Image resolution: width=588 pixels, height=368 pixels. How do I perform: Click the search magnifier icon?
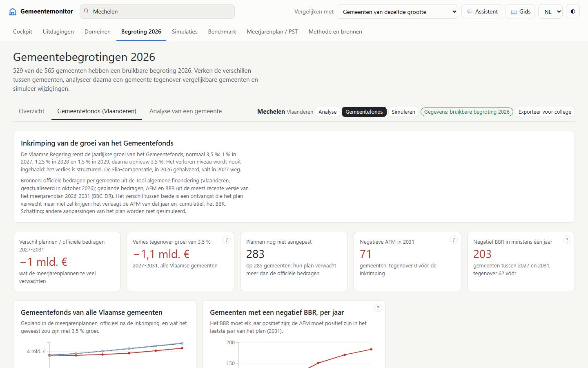(x=86, y=11)
